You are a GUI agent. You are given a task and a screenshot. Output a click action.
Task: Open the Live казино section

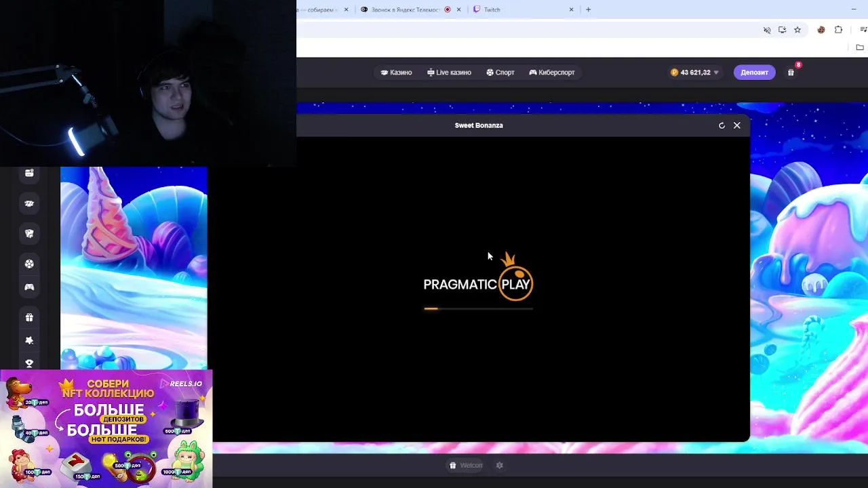(449, 73)
